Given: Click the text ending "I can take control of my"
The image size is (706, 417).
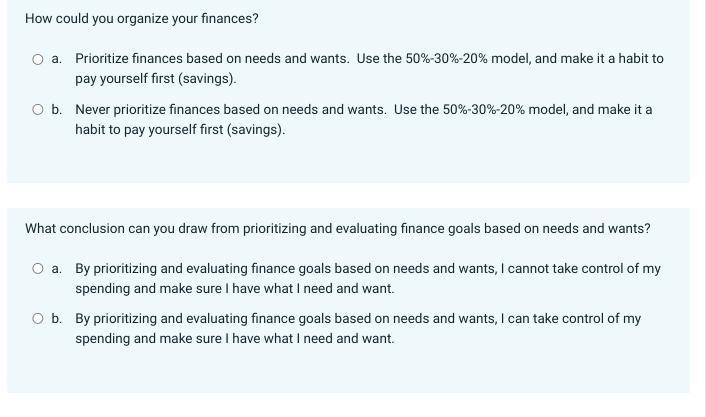Looking at the screenshot, I should click(x=358, y=318).
